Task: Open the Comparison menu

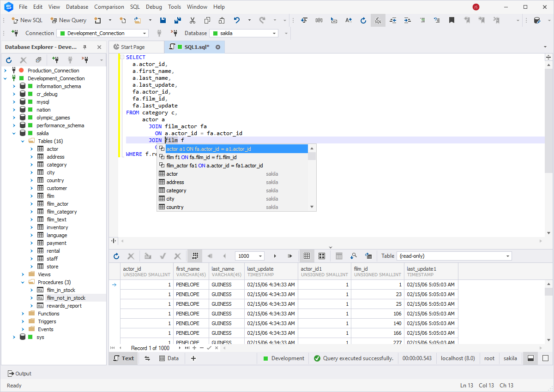Action: click(x=109, y=6)
